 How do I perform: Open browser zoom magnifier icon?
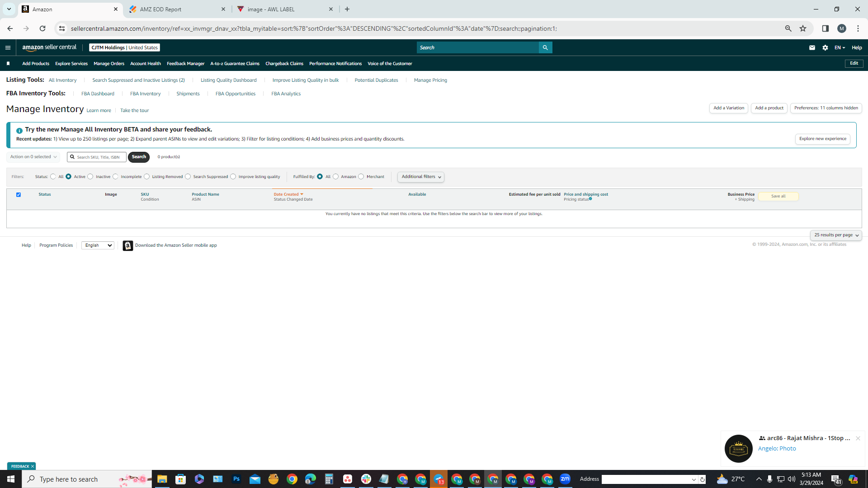(x=788, y=28)
